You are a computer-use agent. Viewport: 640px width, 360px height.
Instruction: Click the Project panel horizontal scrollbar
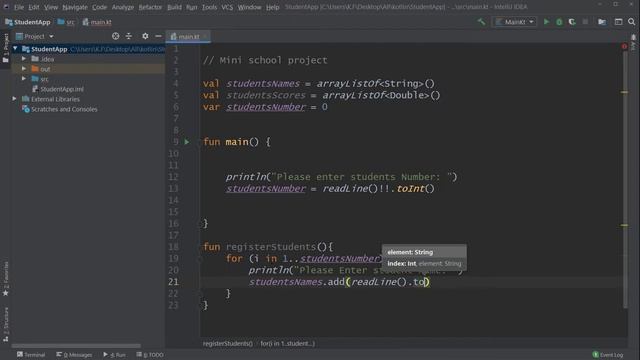tap(76, 346)
